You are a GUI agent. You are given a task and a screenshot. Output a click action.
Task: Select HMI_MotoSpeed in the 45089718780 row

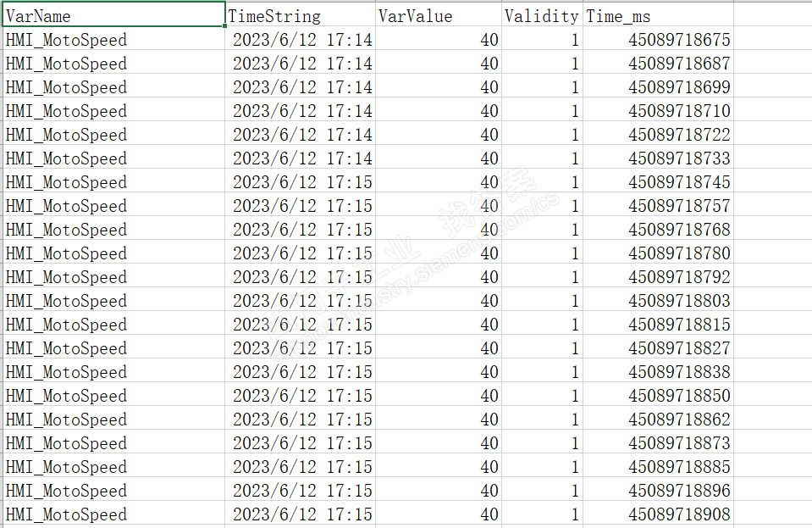114,253
